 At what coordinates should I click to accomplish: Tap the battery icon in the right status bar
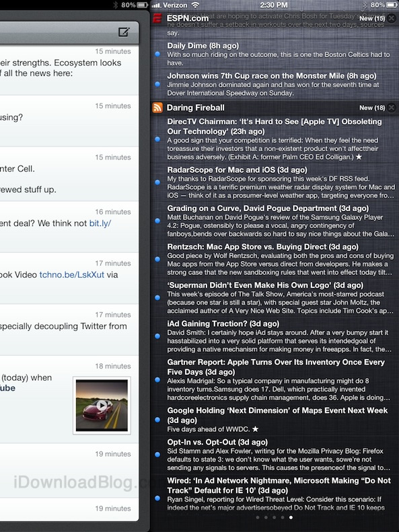click(x=391, y=5)
